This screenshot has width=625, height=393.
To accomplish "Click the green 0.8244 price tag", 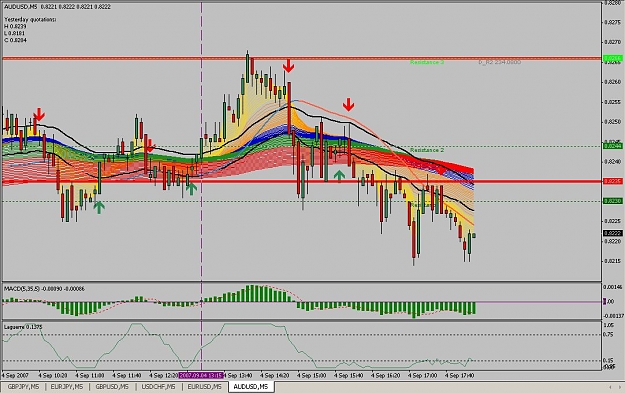I will pyautogui.click(x=613, y=146).
